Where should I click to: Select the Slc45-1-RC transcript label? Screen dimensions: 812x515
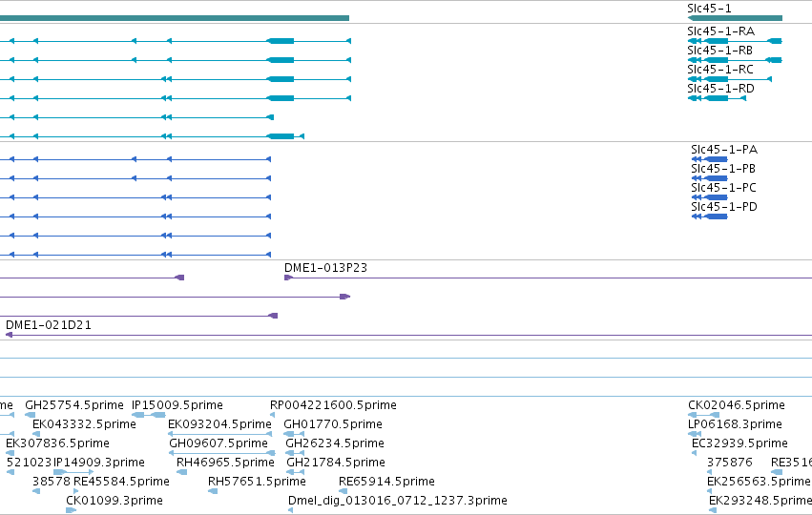[719, 70]
